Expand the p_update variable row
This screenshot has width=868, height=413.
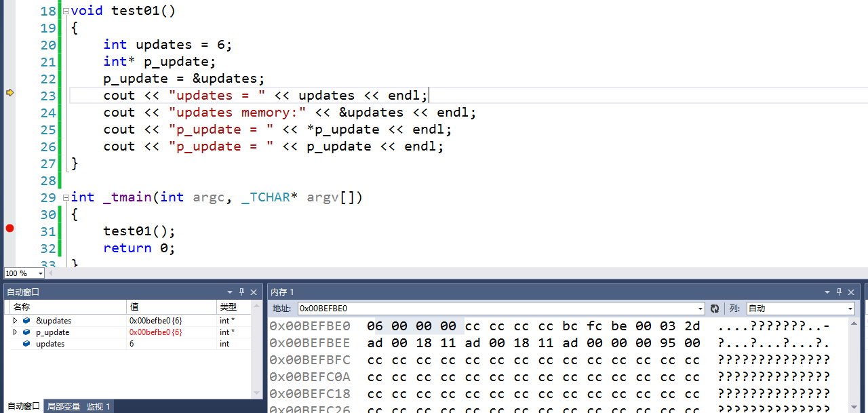(x=15, y=332)
